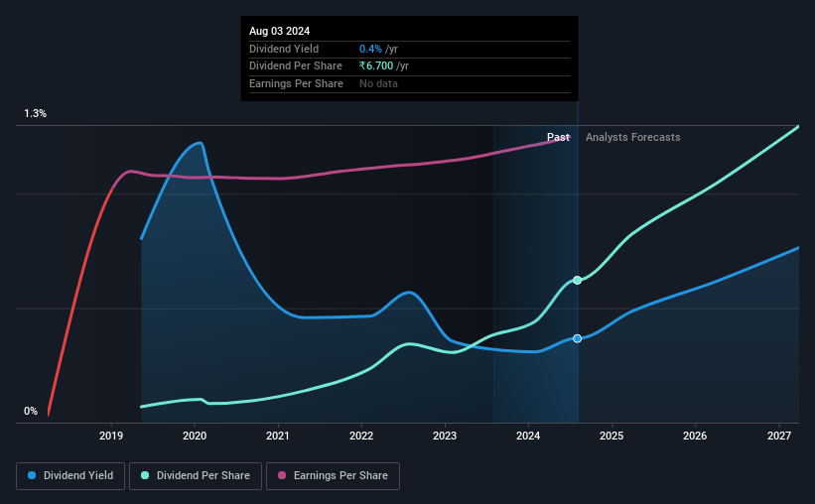The image size is (815, 504).
Task: Click the blue Dividend Yield legend dot
Action: [x=32, y=475]
